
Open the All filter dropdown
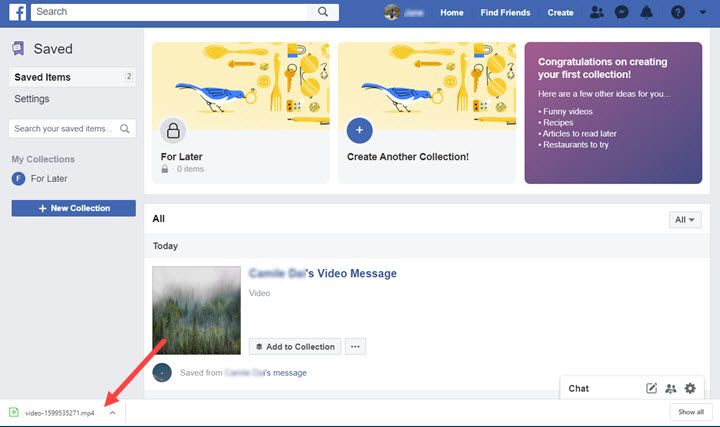coord(685,220)
